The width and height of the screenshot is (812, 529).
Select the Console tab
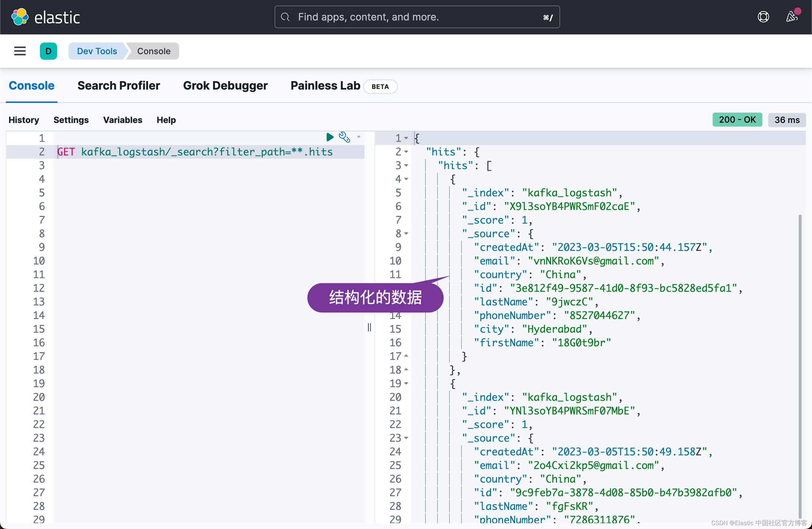31,86
